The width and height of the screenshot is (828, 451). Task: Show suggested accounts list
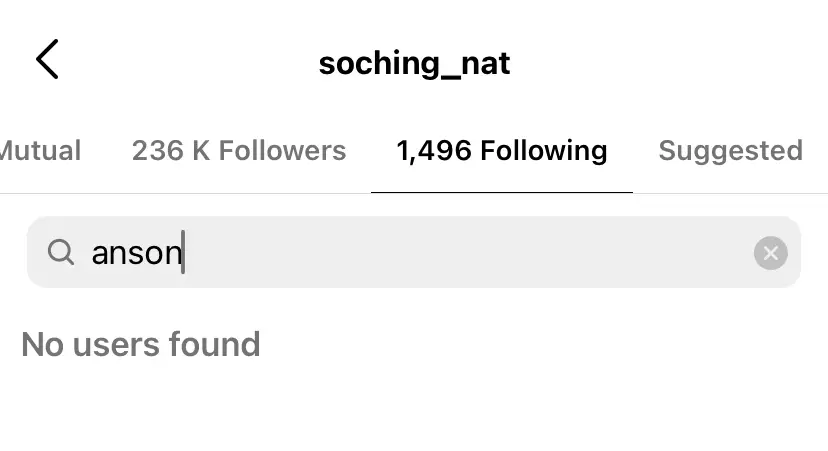pyautogui.click(x=730, y=151)
